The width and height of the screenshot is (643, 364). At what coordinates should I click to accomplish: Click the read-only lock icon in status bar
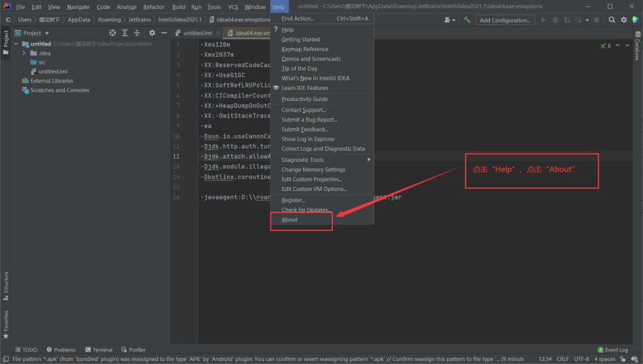[x=623, y=359]
